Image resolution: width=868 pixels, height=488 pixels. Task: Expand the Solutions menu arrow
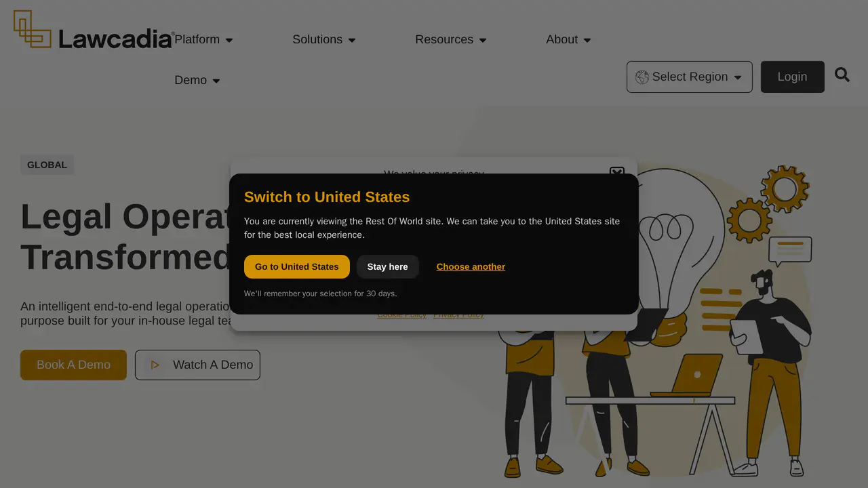click(352, 40)
